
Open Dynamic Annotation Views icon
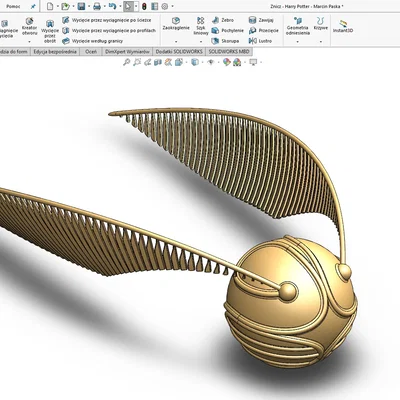coord(168,62)
